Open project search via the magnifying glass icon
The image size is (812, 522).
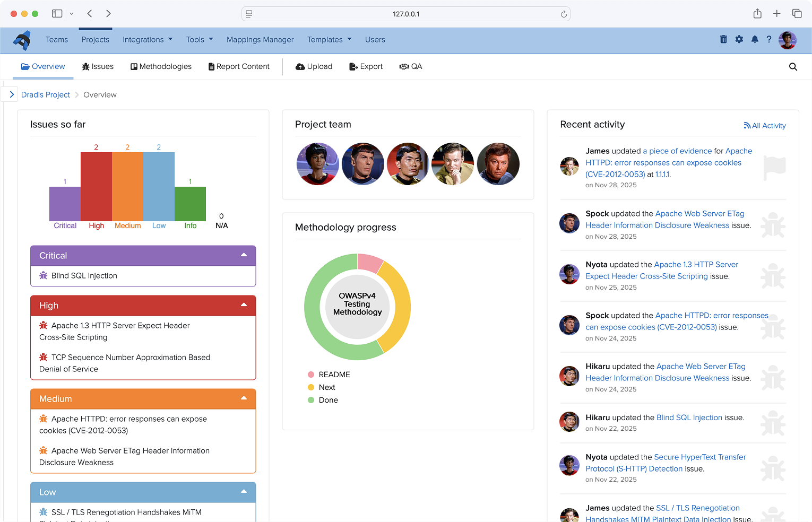coord(793,67)
